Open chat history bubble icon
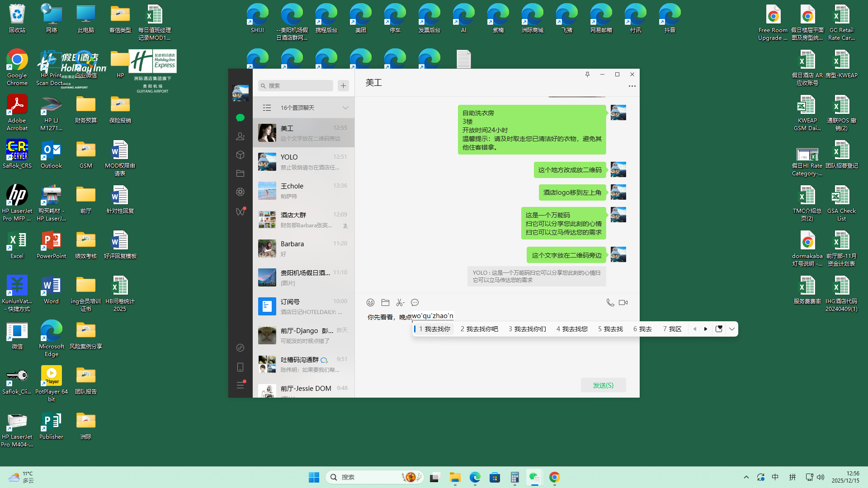Image resolution: width=868 pixels, height=488 pixels. click(x=415, y=302)
